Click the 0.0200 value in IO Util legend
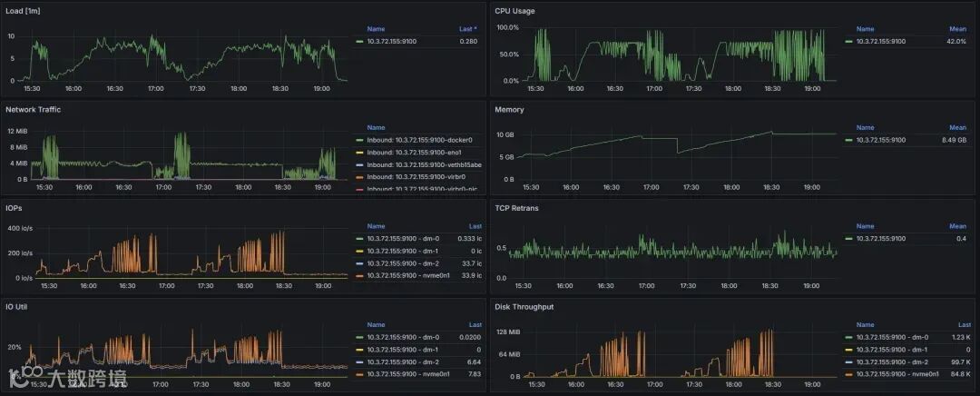Viewport: 980px width, 396px height. coord(471,338)
